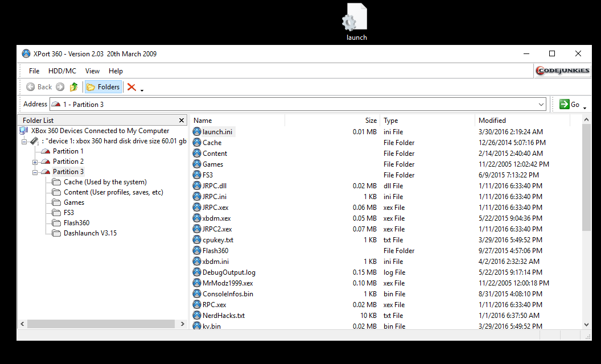
Task: Select Cache (Used by the system) folder
Action: click(x=105, y=182)
